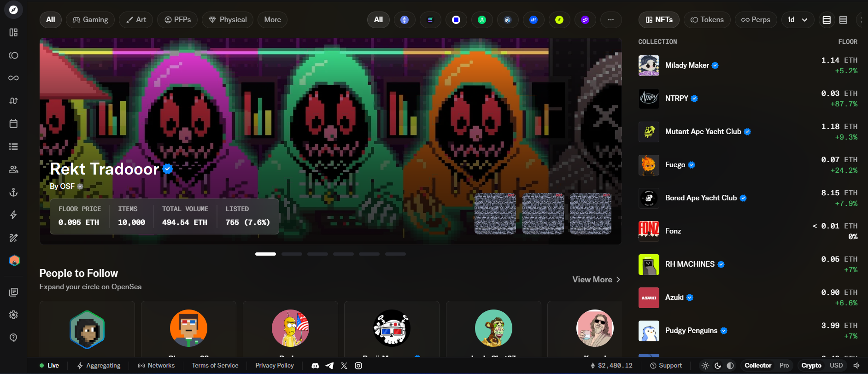Screen dimensions: 868x374
Task: Click the Live status indicator
Action: coord(49,366)
